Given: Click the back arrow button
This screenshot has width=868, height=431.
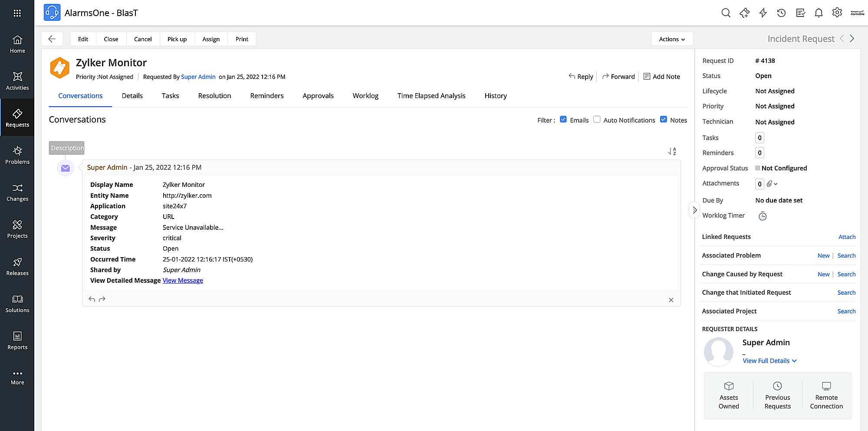Looking at the screenshot, I should click(x=52, y=39).
